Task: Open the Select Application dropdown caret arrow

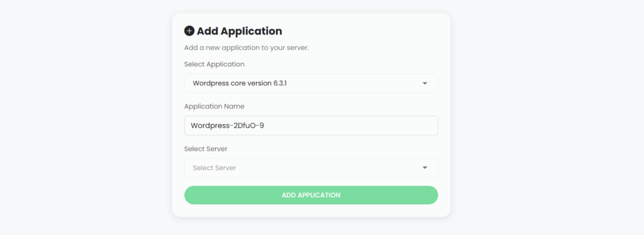Action: point(425,84)
